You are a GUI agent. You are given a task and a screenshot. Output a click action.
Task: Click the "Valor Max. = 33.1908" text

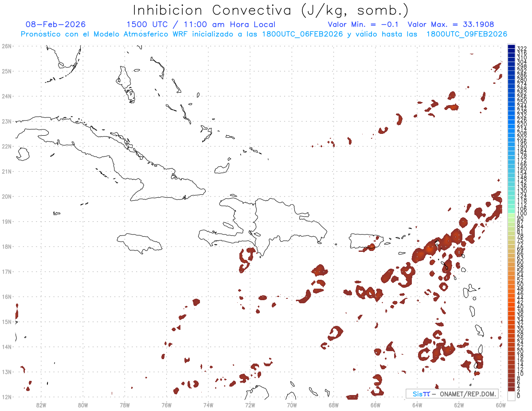click(x=451, y=24)
